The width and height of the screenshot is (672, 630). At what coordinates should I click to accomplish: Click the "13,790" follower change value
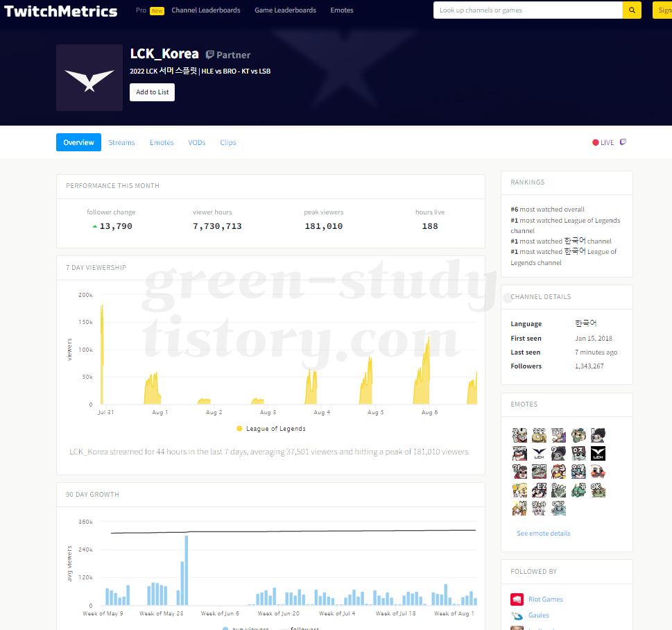(x=116, y=226)
